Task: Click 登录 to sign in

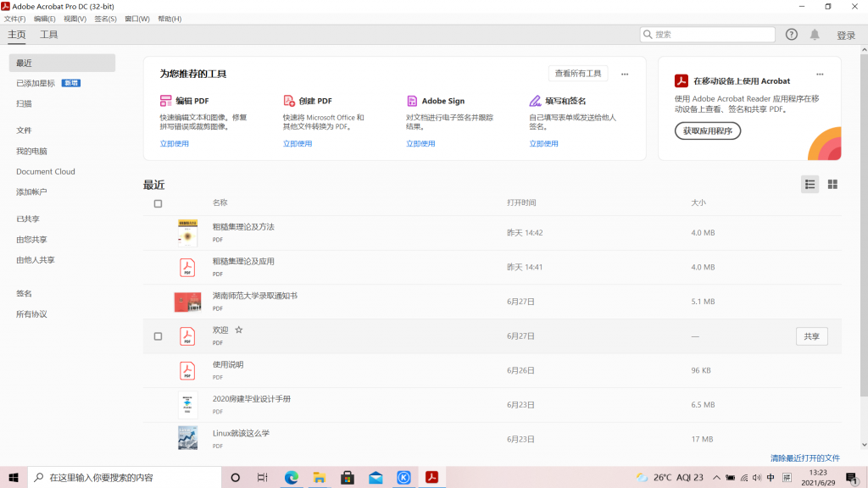Action: click(846, 36)
